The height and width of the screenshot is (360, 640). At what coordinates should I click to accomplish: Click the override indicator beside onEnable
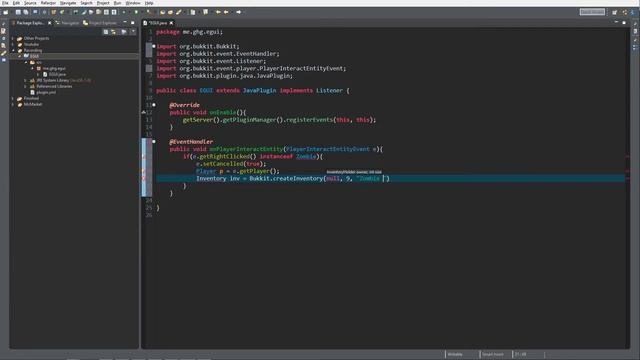[144, 112]
